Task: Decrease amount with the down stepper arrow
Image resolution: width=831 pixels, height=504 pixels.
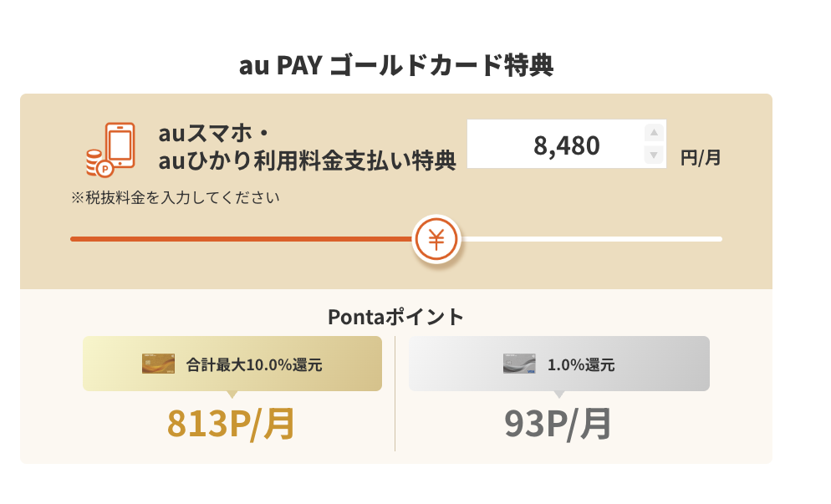Action: [654, 155]
